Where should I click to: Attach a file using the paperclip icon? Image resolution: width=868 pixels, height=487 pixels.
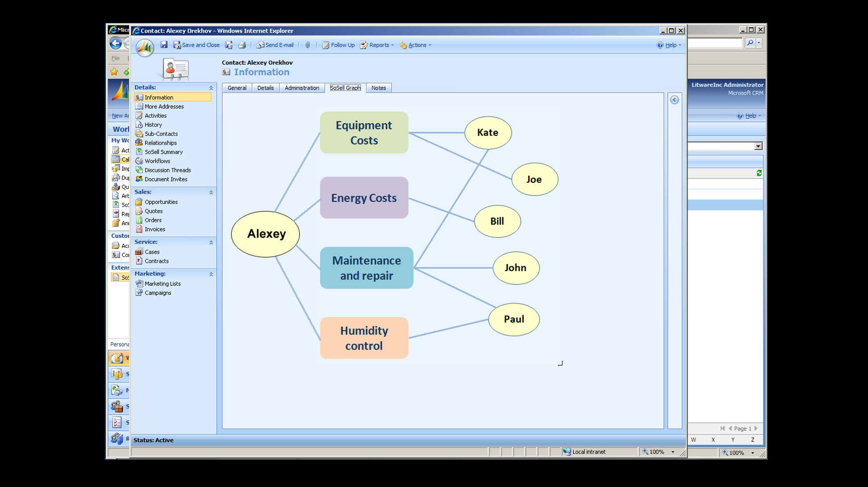[x=307, y=45]
